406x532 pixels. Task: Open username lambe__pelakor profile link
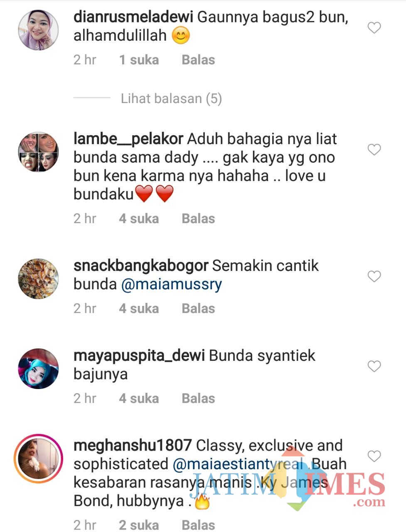coord(128,139)
